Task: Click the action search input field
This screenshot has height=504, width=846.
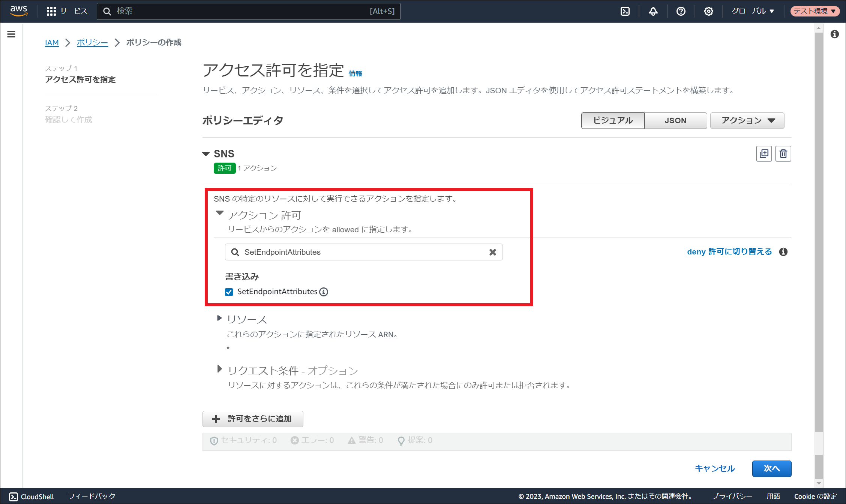Action: coord(360,252)
